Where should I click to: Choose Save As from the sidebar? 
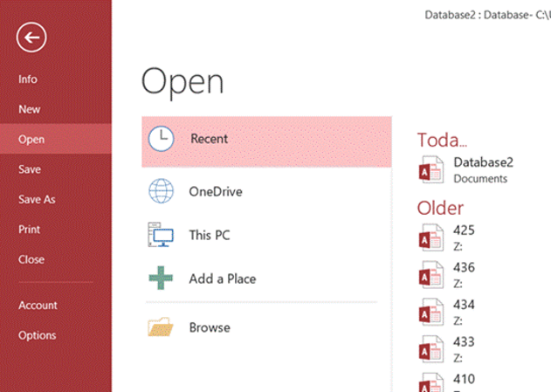click(37, 200)
